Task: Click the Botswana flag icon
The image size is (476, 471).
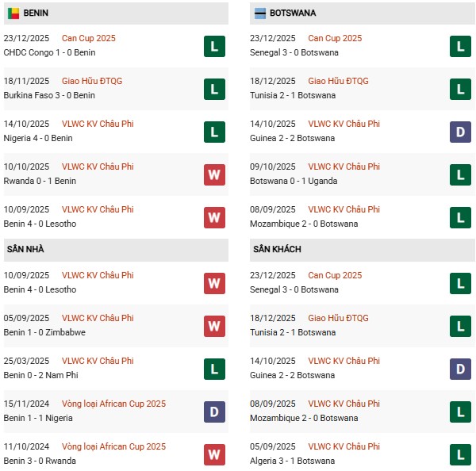Action: [260, 13]
